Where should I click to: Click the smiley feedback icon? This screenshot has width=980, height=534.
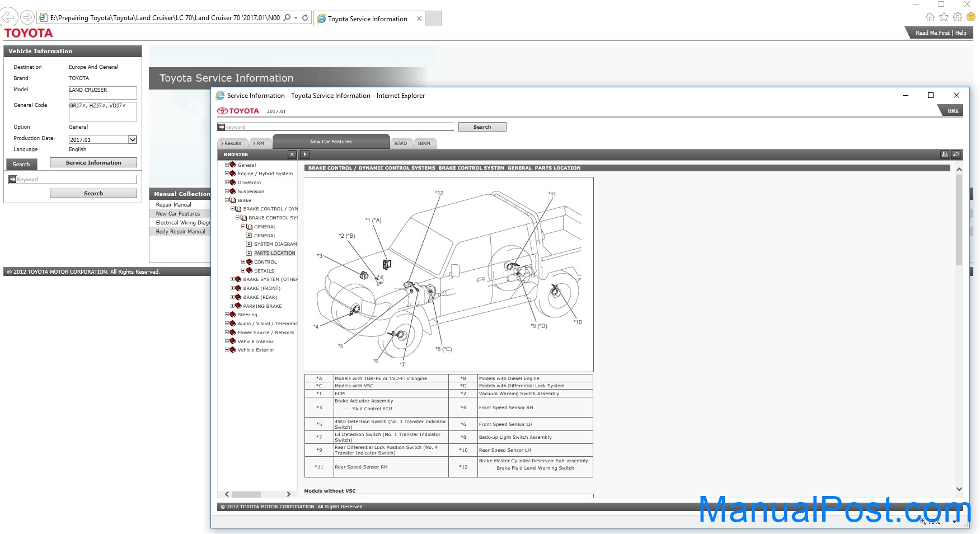[971, 17]
